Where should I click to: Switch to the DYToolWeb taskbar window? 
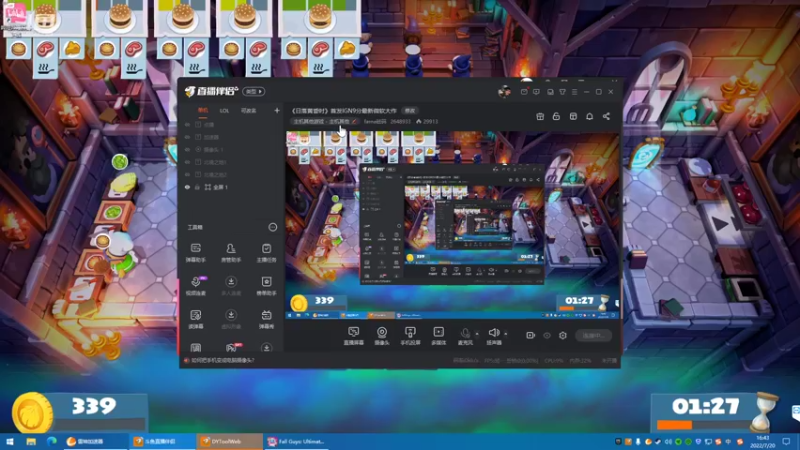coord(229,441)
